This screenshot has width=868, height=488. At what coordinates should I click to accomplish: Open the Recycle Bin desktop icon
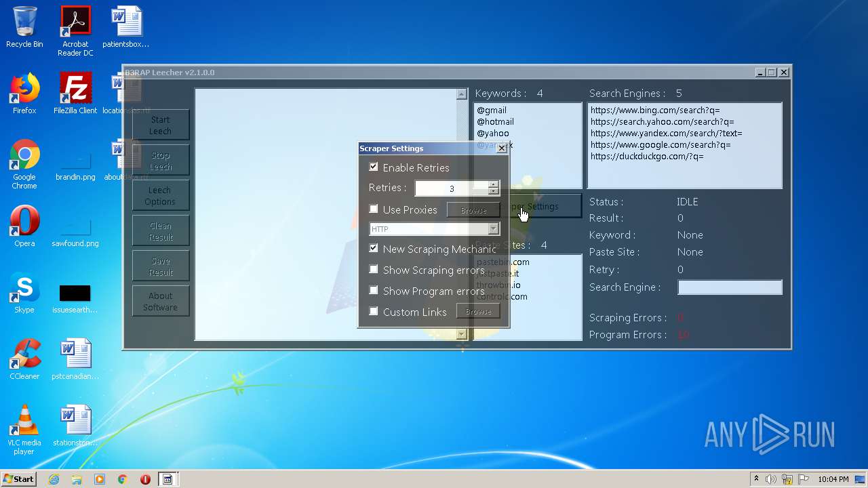[24, 27]
